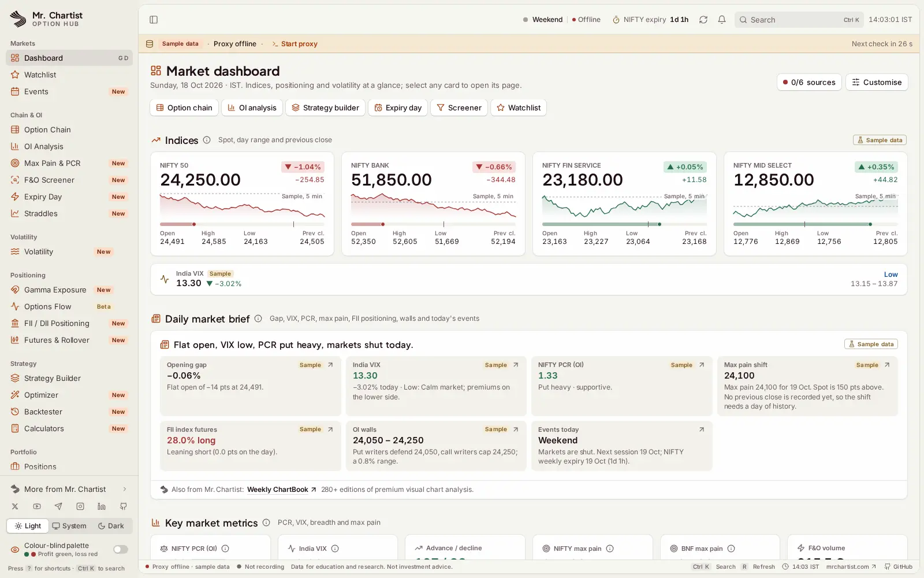Click the refresh icon in top bar
Viewport: 924px width, 578px height.
[x=703, y=20]
